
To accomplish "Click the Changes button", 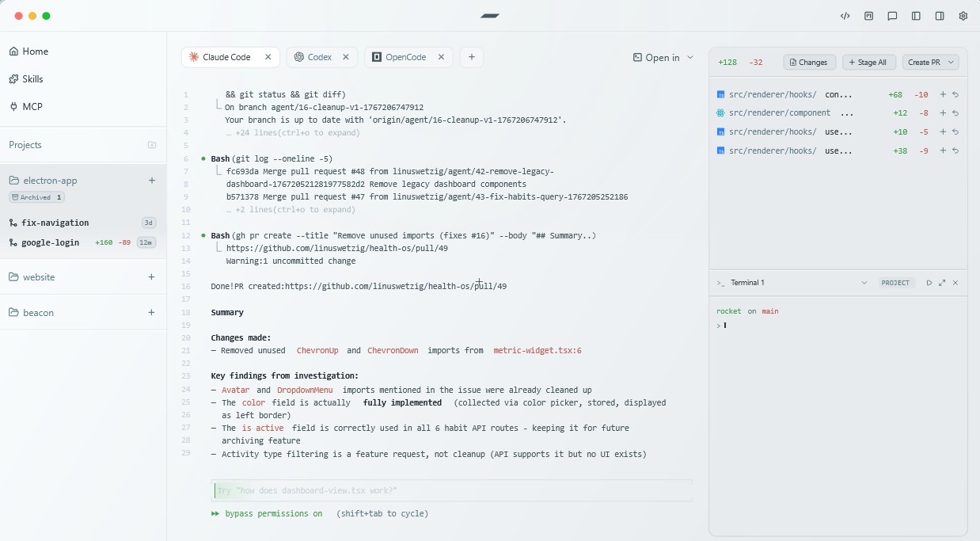I will pyautogui.click(x=809, y=62).
